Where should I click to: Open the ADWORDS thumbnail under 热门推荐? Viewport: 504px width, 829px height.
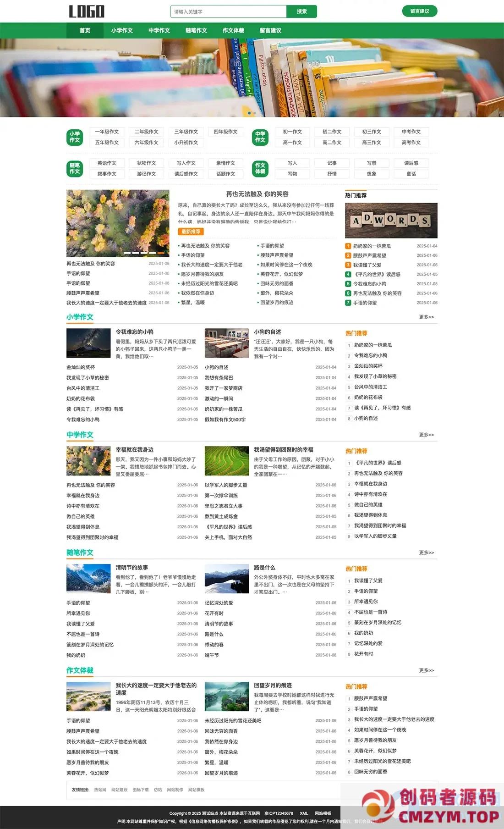click(391, 221)
